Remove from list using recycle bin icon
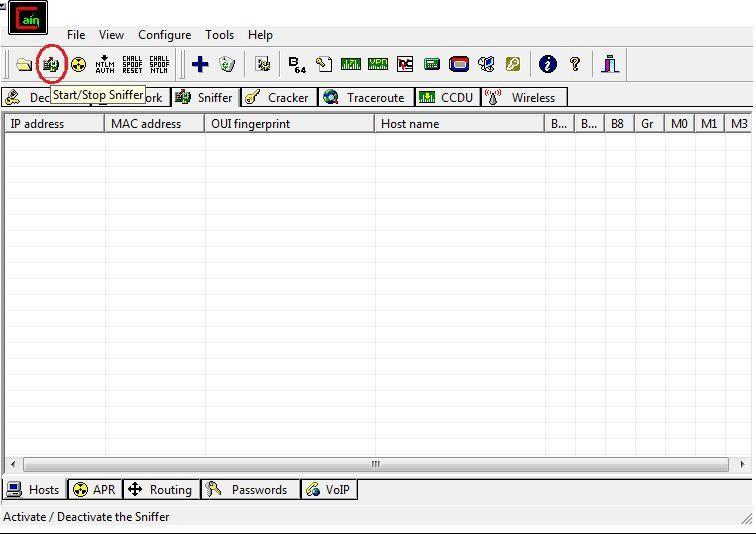The image size is (756, 534). coord(227,64)
